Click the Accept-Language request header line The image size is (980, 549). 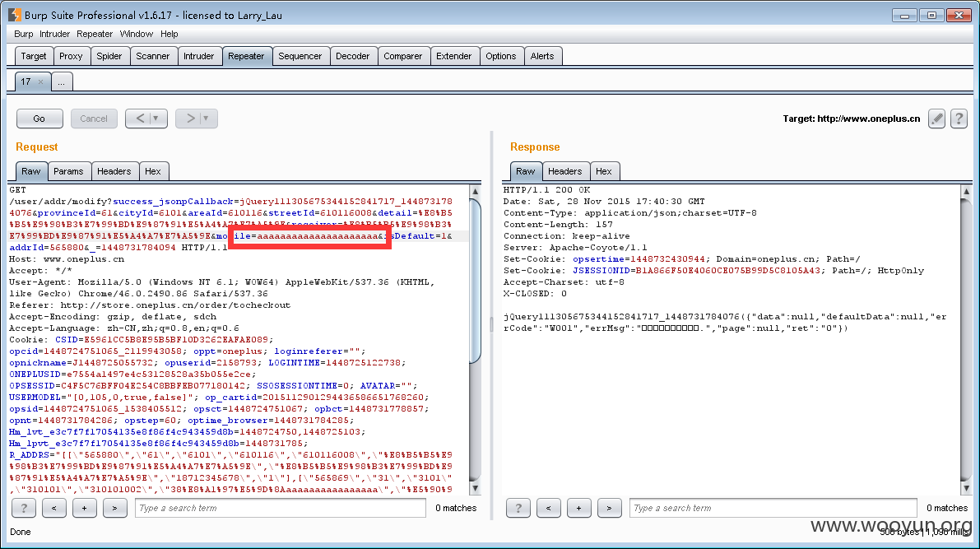click(124, 328)
